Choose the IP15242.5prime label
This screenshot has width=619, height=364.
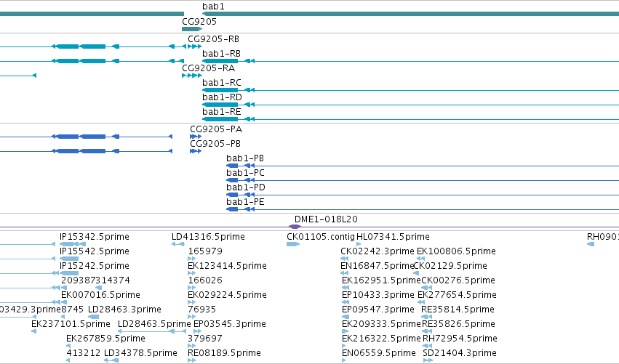coord(95,266)
